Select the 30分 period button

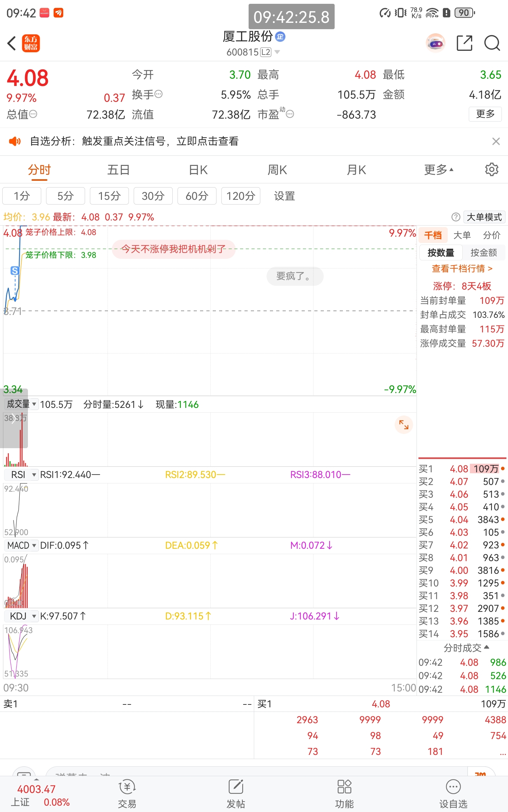tap(153, 196)
